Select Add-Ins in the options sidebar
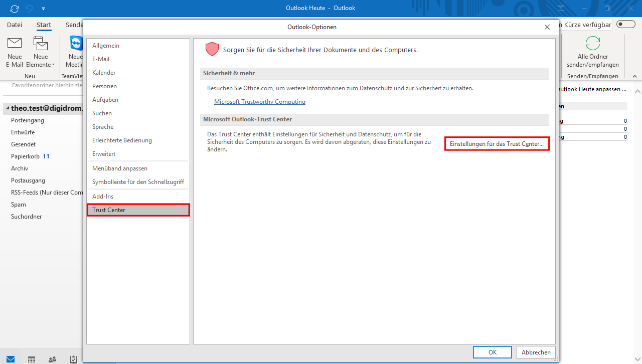The height and width of the screenshot is (364, 642). tap(103, 197)
